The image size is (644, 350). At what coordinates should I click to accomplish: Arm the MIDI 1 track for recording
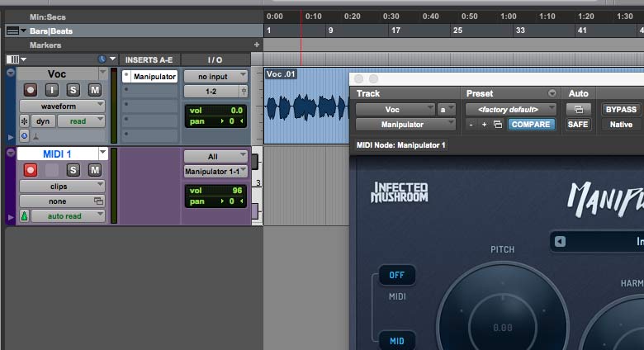31,170
